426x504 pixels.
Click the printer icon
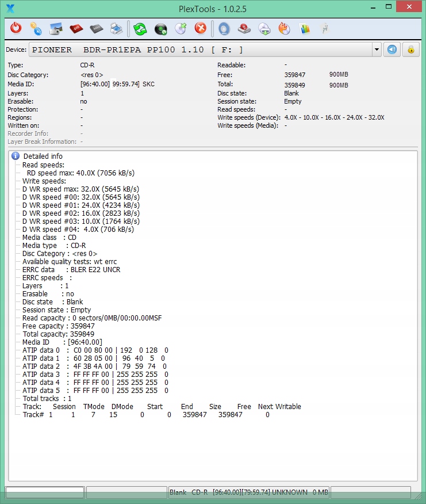tap(116, 28)
